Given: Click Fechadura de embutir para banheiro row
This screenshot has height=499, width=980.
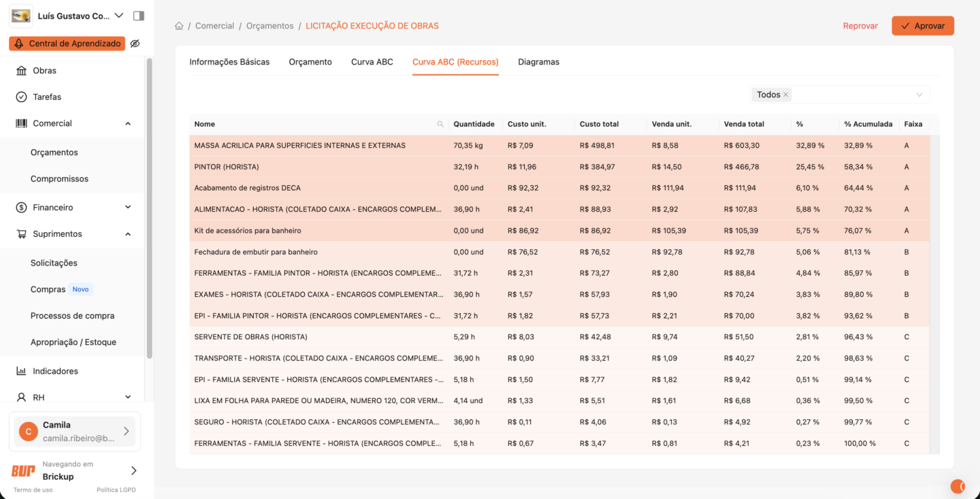Looking at the screenshot, I should tap(559, 252).
